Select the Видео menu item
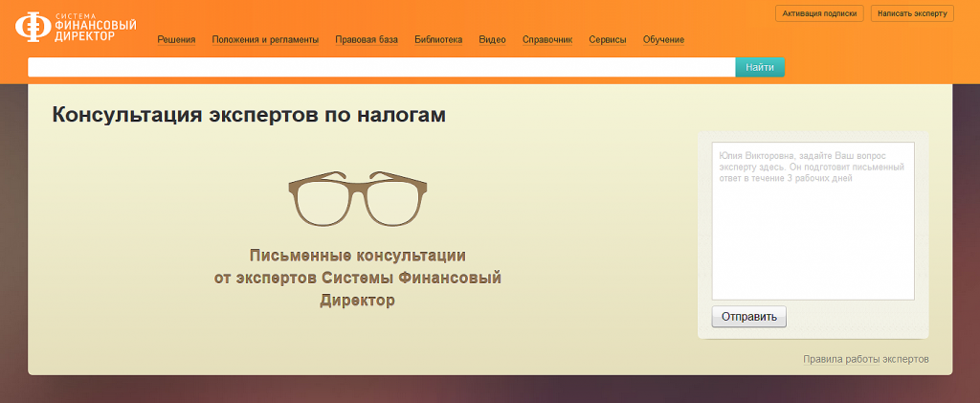 point(493,40)
